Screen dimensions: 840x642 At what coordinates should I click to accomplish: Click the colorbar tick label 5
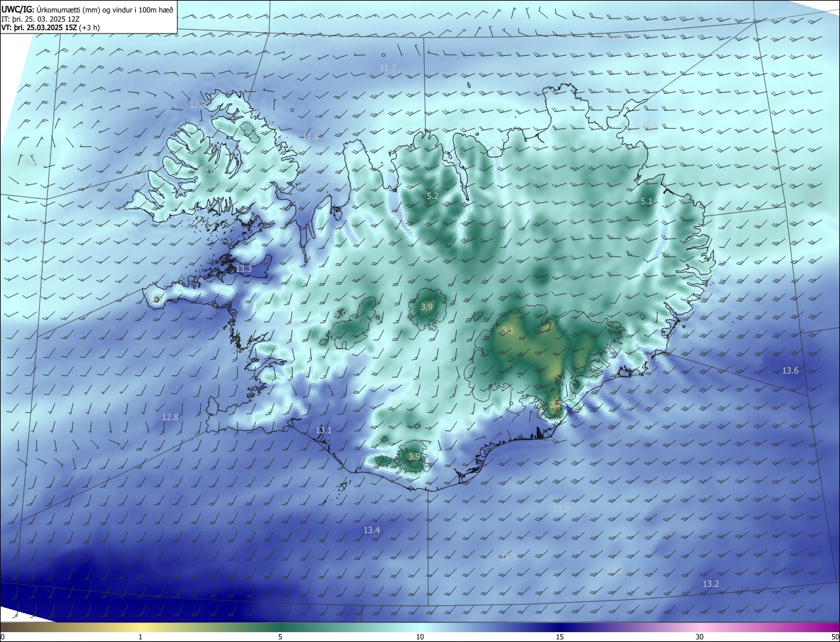(280, 637)
